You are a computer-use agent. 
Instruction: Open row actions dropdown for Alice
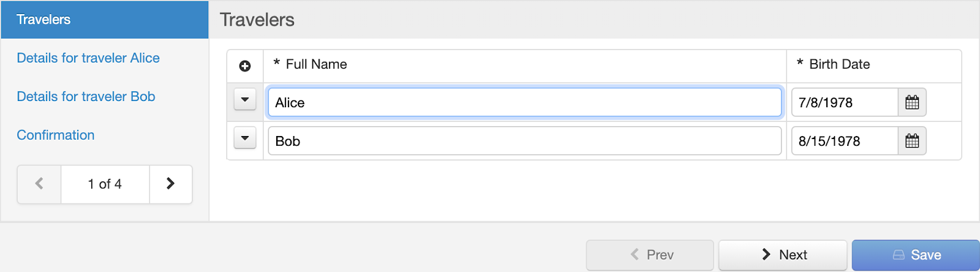pos(245,99)
